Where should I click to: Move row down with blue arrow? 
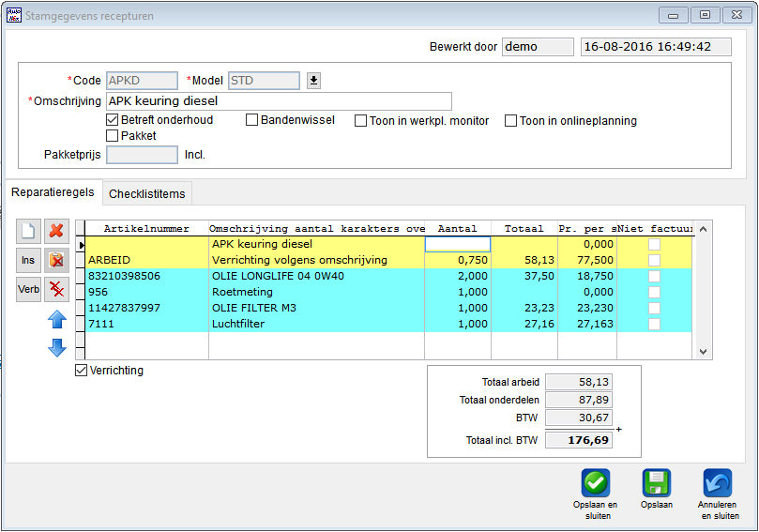[57, 347]
